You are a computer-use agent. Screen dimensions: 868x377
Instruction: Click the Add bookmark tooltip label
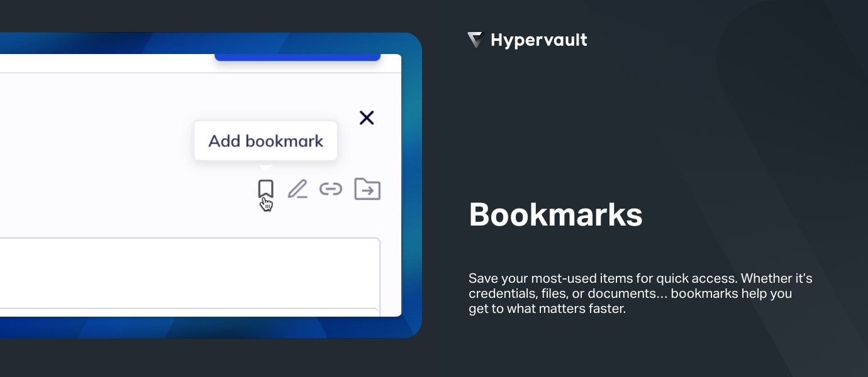tap(265, 141)
